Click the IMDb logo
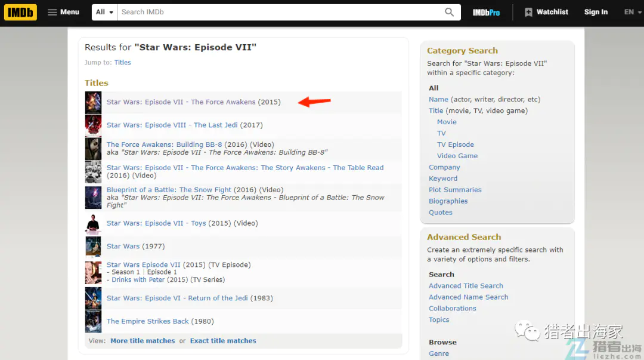This screenshot has width=644, height=360. 20,12
